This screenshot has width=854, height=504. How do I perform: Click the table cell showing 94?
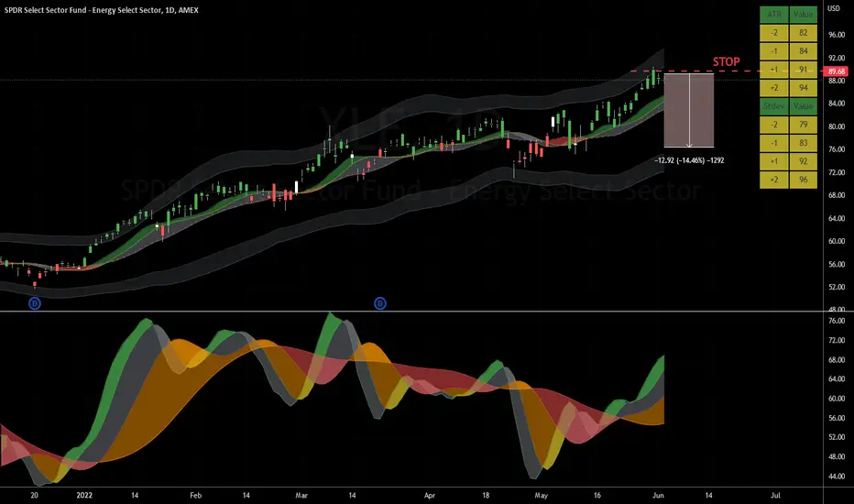click(x=804, y=88)
